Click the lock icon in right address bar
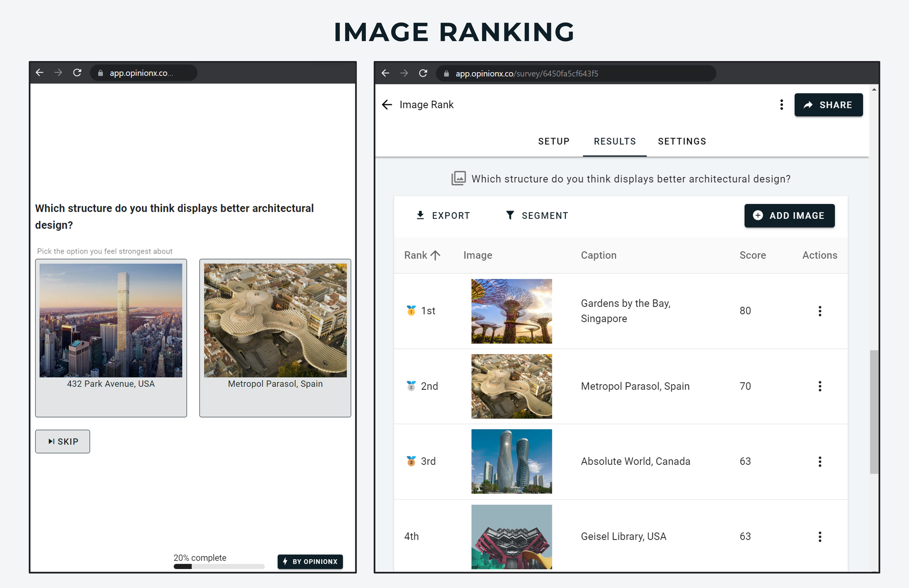Viewport: 909px width, 588px height. [x=446, y=74]
